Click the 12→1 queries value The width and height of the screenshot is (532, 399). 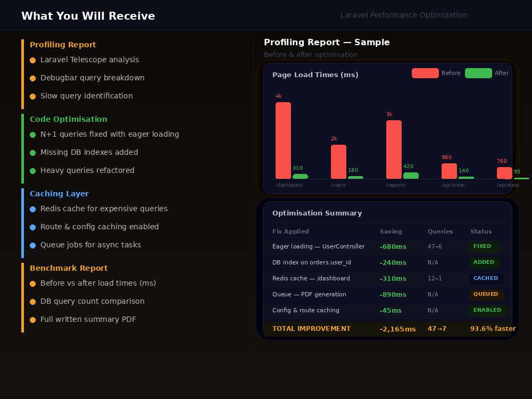pyautogui.click(x=435, y=278)
